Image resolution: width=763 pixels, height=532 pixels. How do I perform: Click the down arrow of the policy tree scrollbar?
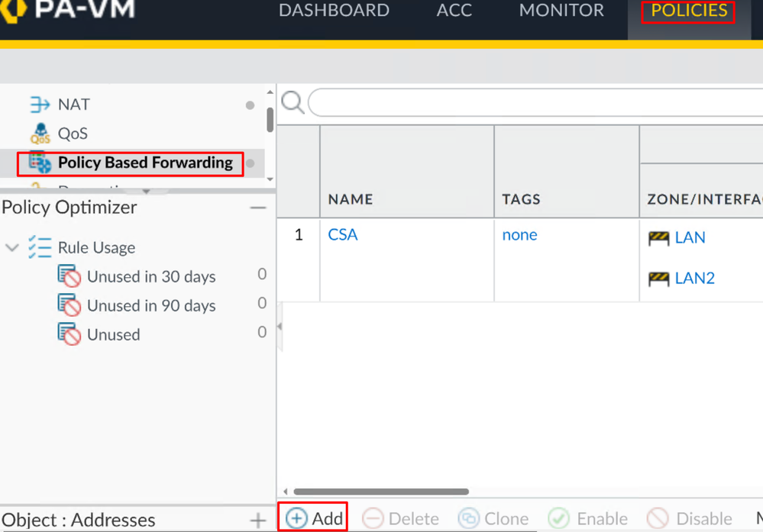[270, 179]
